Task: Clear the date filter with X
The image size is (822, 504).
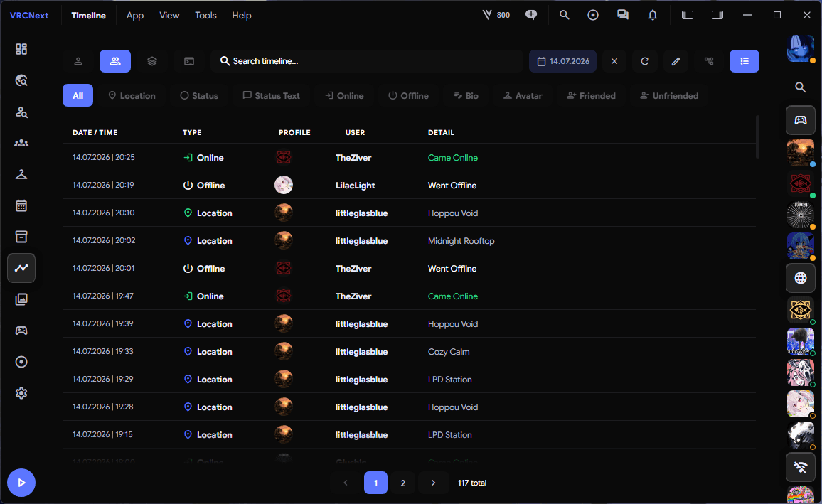Action: click(x=614, y=61)
